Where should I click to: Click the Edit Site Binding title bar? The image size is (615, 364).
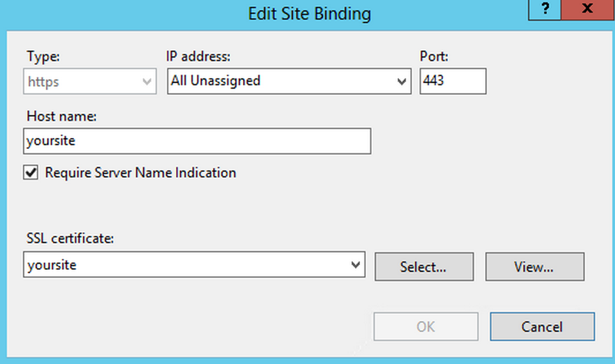[307, 13]
